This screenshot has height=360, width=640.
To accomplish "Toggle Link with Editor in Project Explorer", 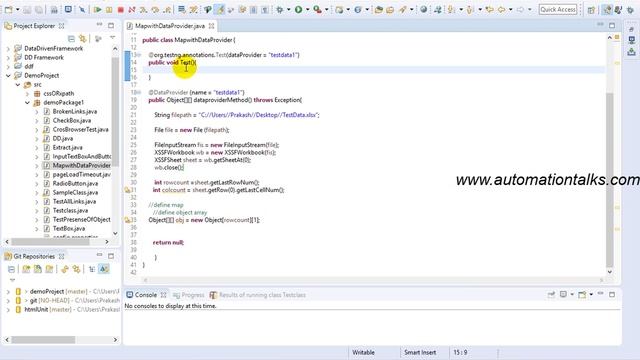I will pos(83,38).
